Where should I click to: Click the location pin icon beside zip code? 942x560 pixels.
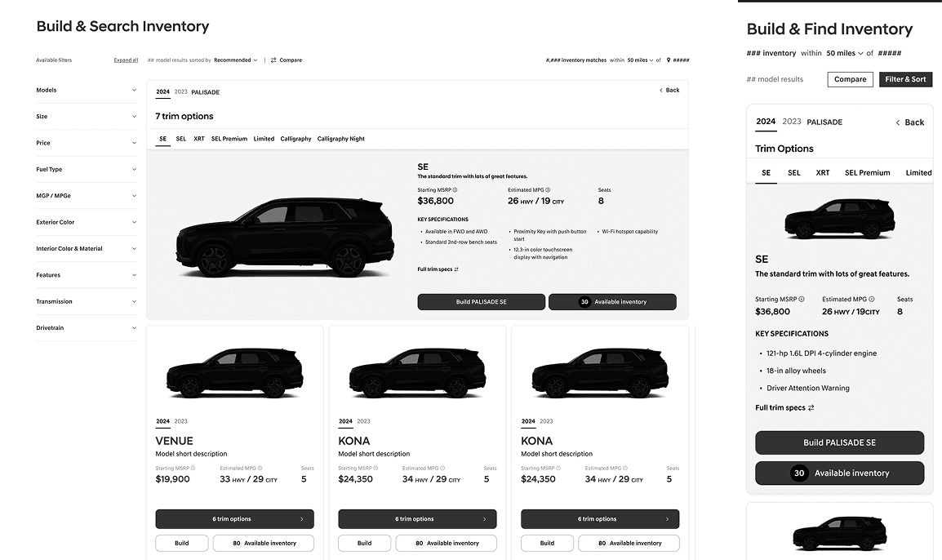(668, 60)
